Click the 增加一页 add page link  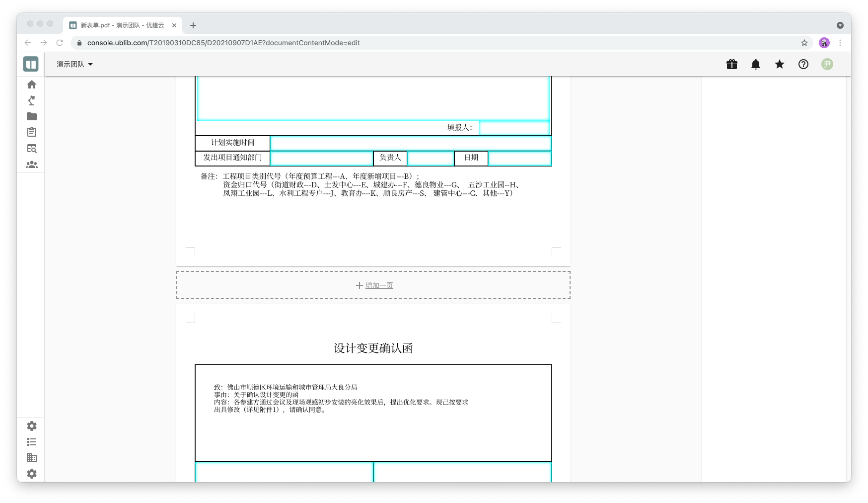[x=379, y=285]
